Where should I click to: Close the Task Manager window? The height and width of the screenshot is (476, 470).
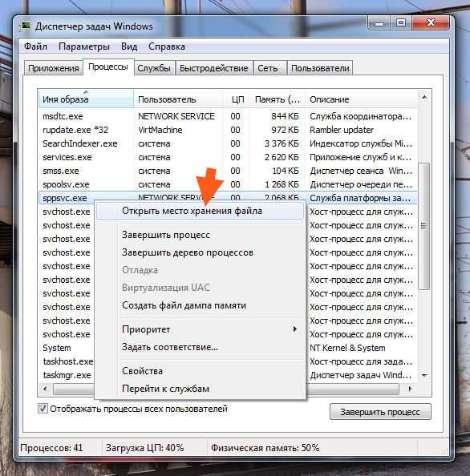tap(431, 23)
